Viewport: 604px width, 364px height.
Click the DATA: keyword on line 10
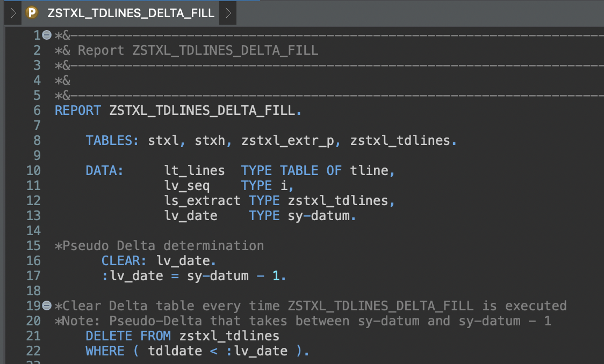click(x=104, y=170)
